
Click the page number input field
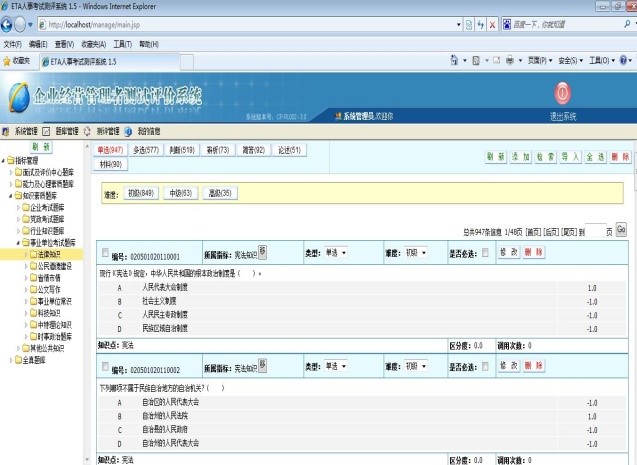point(595,231)
